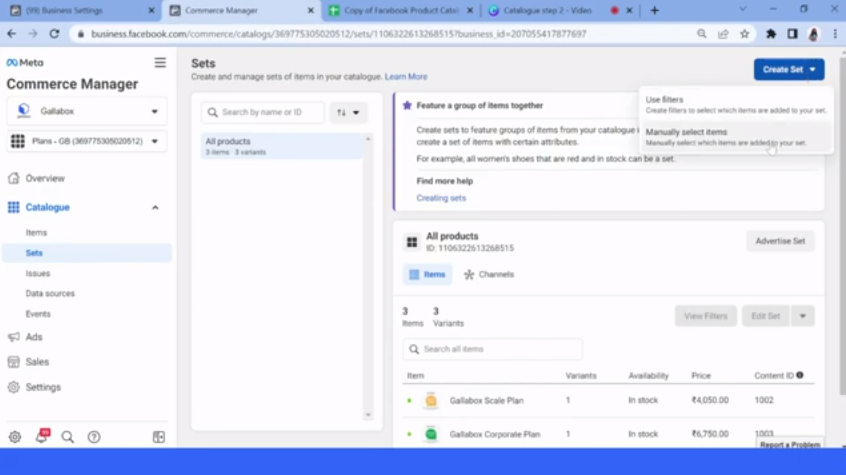
Task: Go to Data sources
Action: click(x=50, y=294)
